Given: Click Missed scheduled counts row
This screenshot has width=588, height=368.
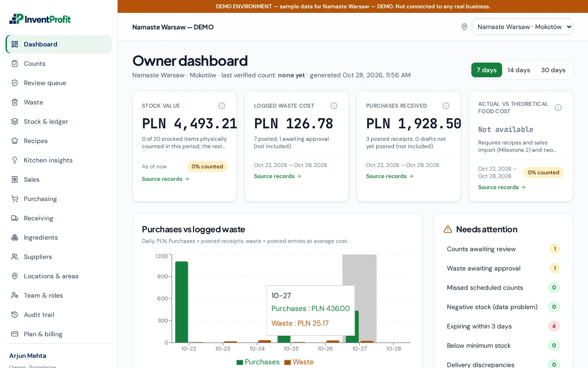Looking at the screenshot, I should pyautogui.click(x=503, y=287).
